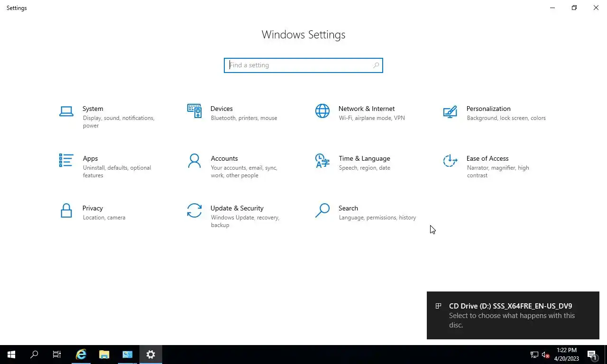Click 'Background, lock screen, colors' text
Screen dimensions: 607x364
click(x=506, y=118)
